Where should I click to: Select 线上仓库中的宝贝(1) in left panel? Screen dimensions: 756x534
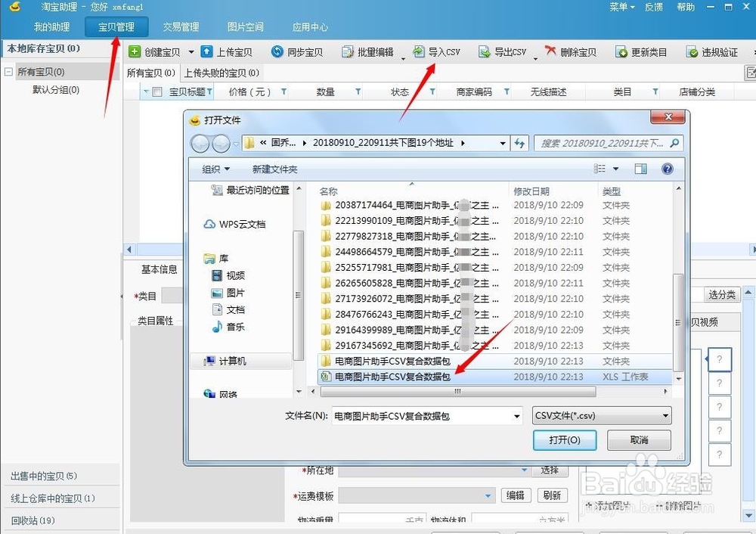(60, 498)
